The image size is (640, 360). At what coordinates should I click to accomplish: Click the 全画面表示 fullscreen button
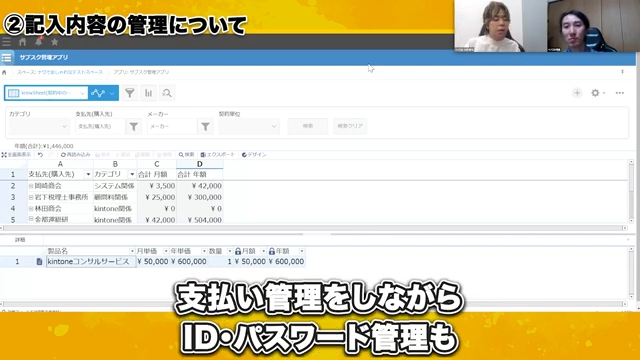(x=16, y=155)
